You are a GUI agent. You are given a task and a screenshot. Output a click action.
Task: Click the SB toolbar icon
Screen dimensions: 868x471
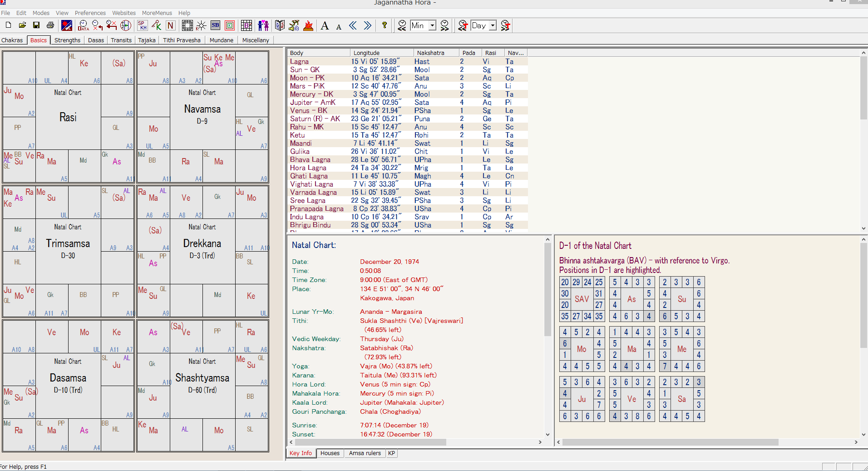point(215,25)
